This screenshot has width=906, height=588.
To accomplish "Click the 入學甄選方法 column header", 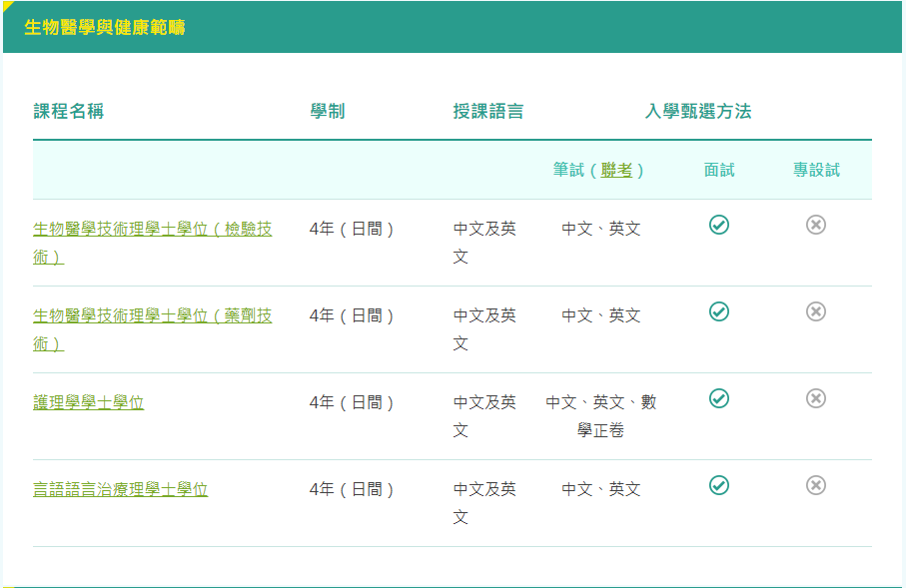I will 697,112.
